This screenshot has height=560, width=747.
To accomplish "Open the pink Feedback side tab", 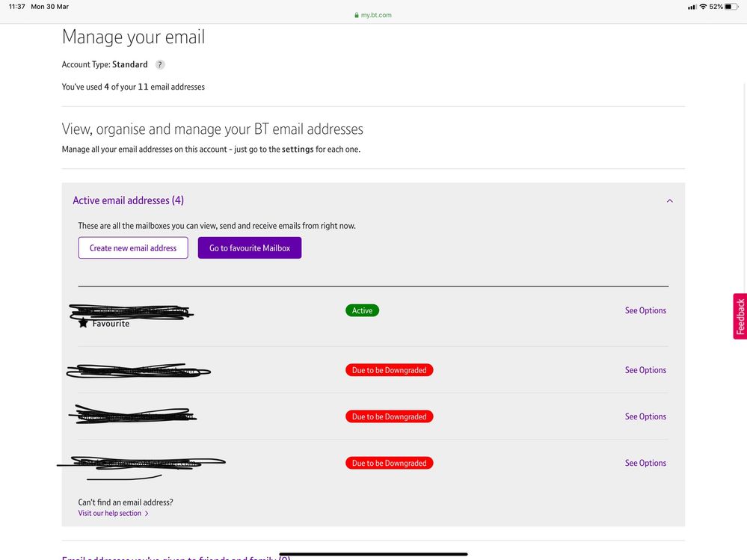I will coord(740,316).
